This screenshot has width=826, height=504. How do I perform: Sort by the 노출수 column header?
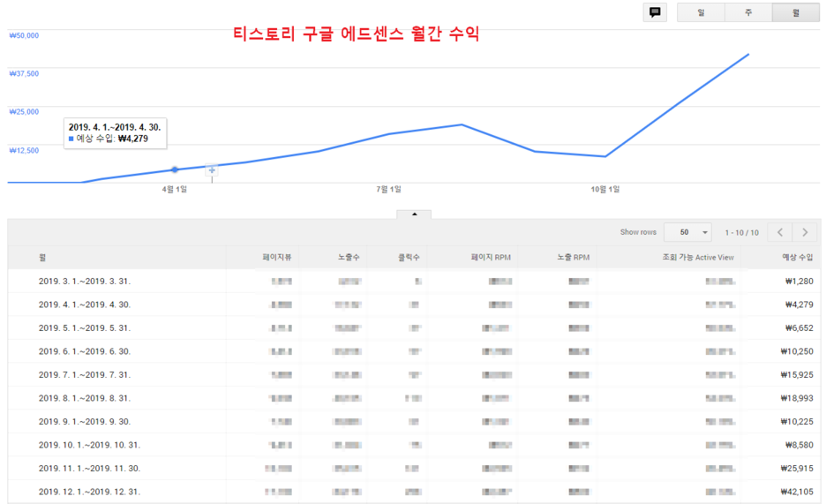[x=349, y=257]
